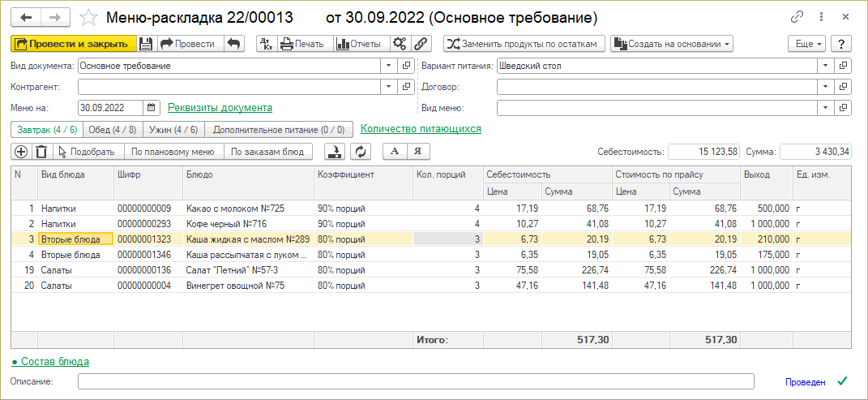Navigate back with the left arrow
Screen dimensions: 868x400
(x=27, y=17)
